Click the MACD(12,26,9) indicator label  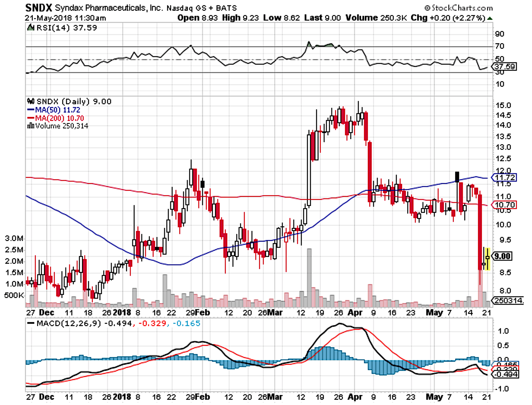(x=69, y=323)
